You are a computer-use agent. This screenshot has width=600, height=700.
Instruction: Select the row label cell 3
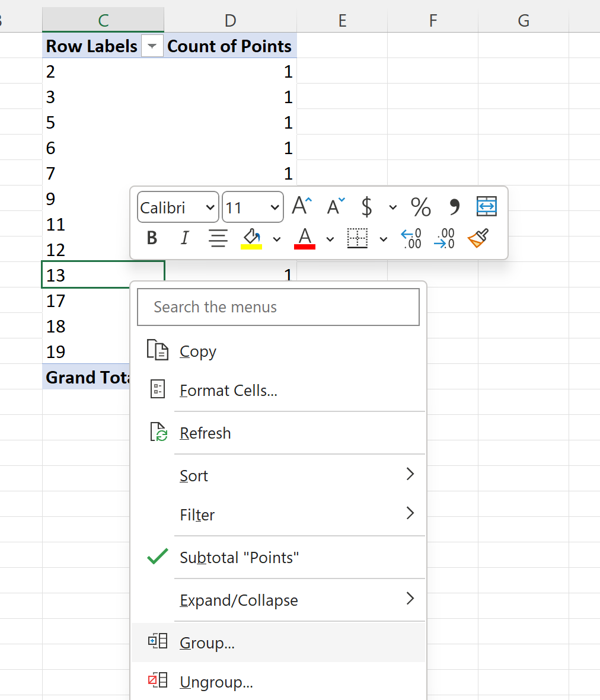coord(103,97)
